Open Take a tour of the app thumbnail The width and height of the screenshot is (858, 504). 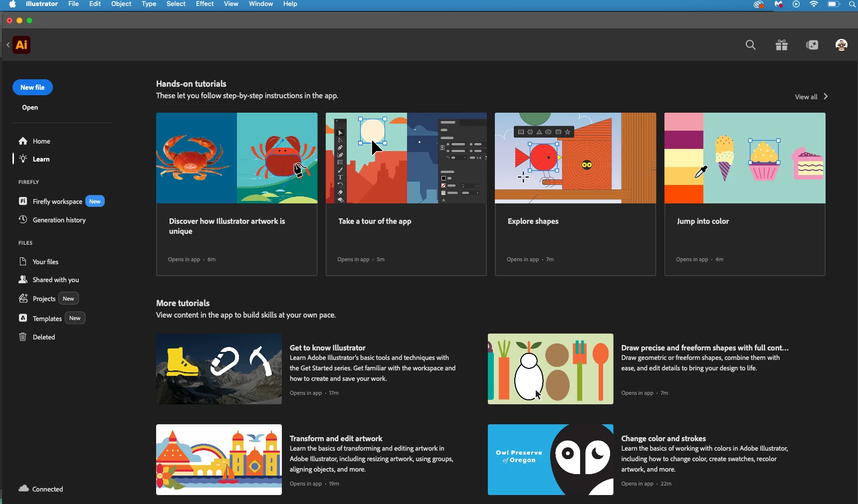[406, 158]
